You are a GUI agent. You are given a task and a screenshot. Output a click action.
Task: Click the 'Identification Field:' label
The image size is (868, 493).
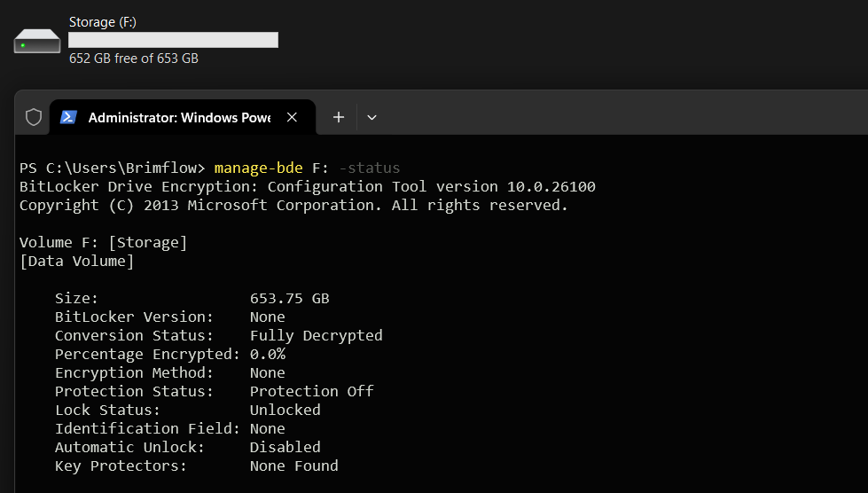pos(147,429)
